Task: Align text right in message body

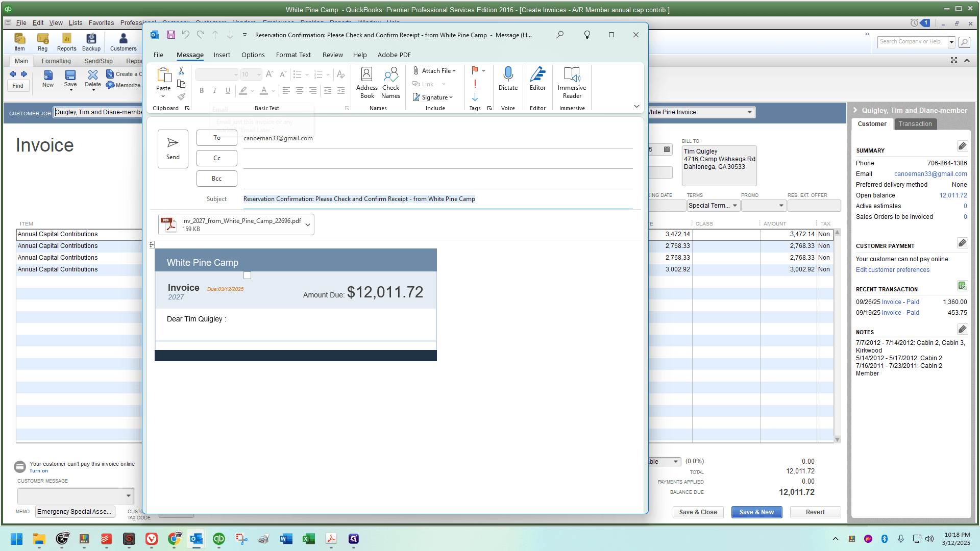Action: click(x=313, y=91)
